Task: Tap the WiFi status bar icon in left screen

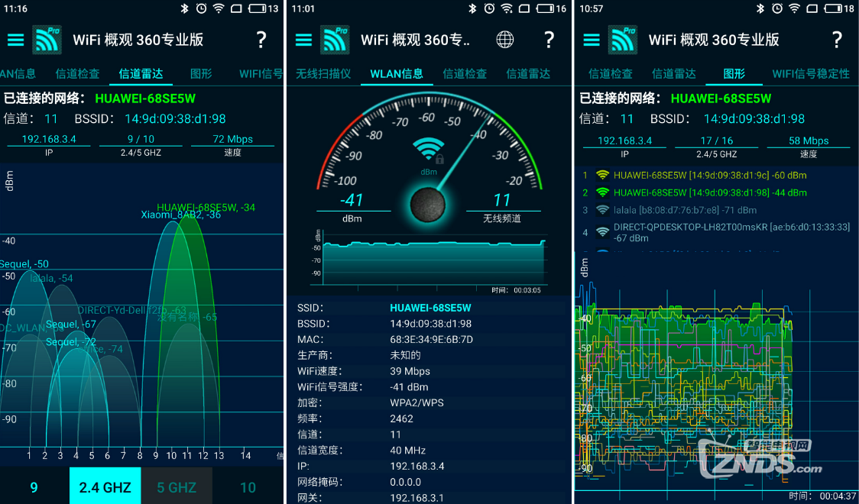Action: pyautogui.click(x=219, y=8)
